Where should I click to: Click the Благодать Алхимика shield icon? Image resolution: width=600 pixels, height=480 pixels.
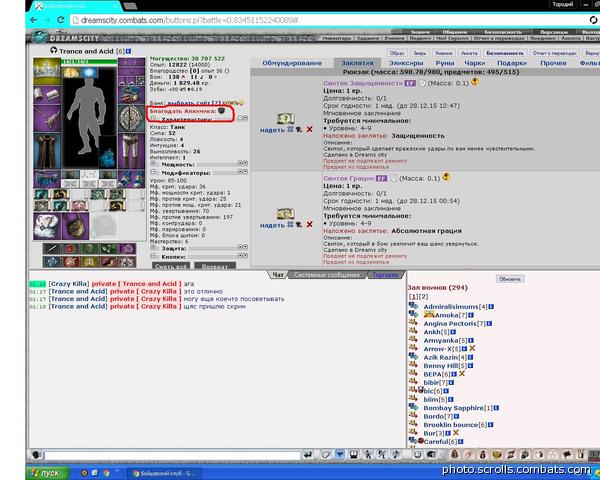(221, 111)
